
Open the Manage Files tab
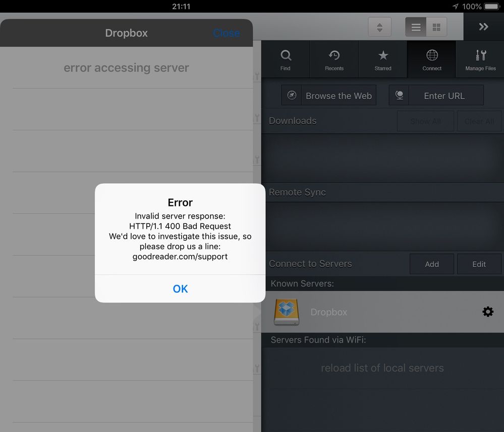point(480,60)
